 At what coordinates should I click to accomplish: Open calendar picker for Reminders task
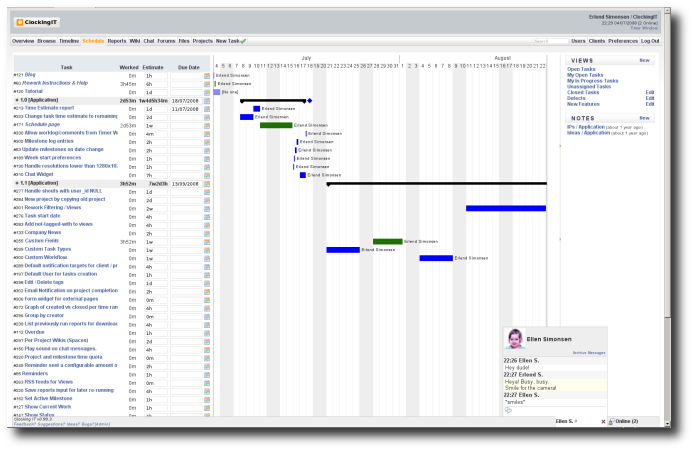[x=207, y=374]
